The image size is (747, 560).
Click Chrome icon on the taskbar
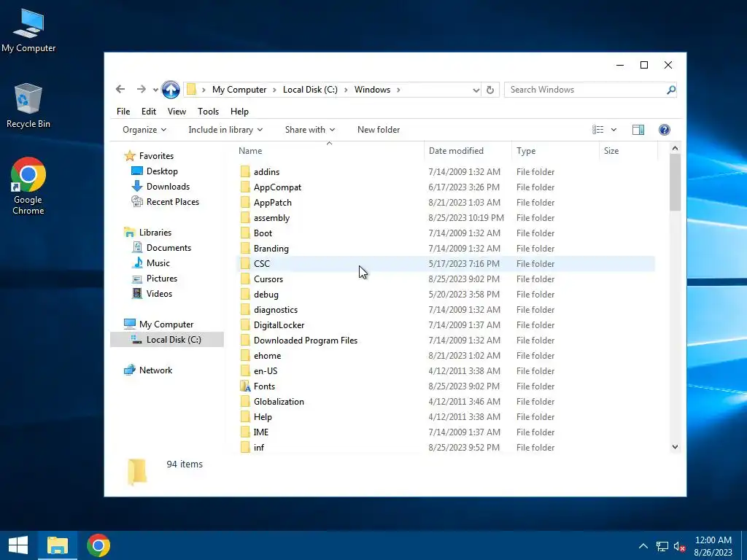point(98,545)
